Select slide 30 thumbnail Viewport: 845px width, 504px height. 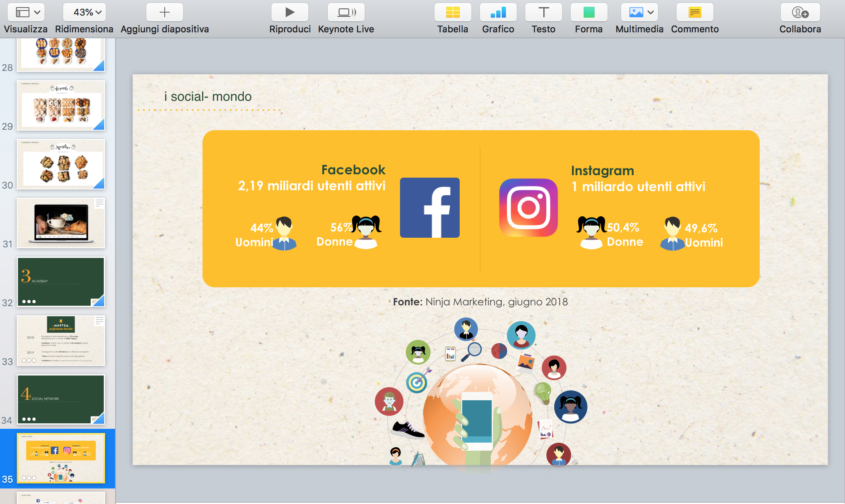pos(61,164)
